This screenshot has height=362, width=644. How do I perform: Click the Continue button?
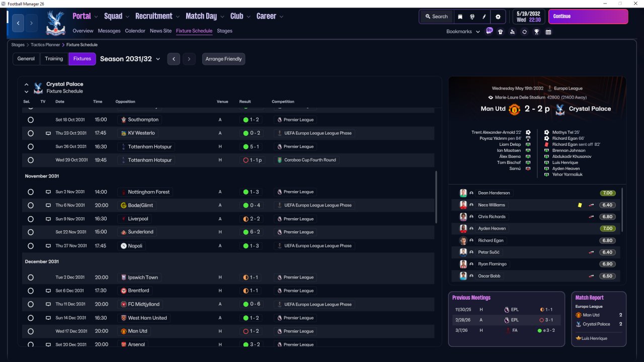[x=588, y=17]
